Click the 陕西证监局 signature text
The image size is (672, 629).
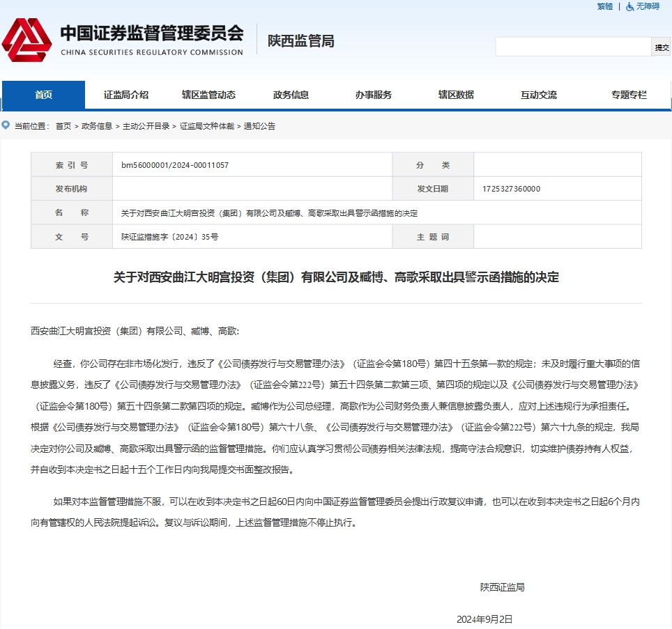coord(503,587)
